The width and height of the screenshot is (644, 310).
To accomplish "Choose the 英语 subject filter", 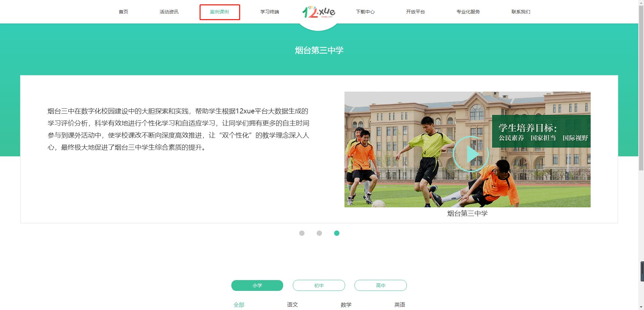I will (x=400, y=305).
